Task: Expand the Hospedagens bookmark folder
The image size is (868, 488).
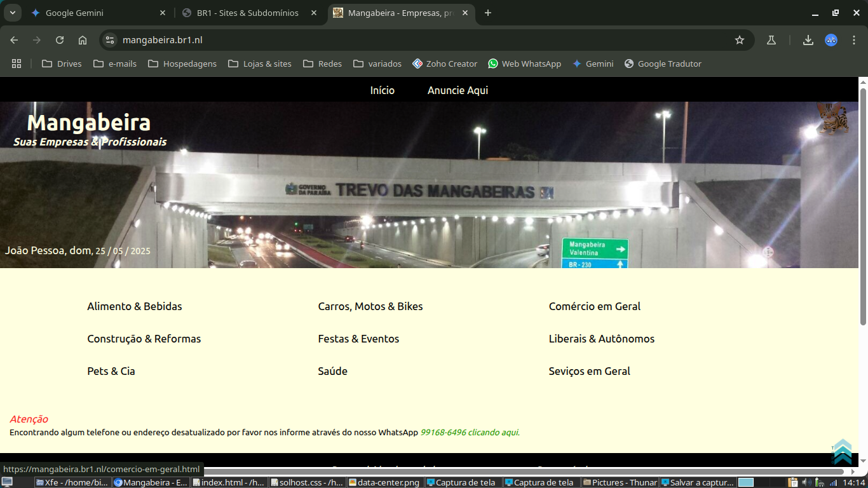Action: pos(182,64)
